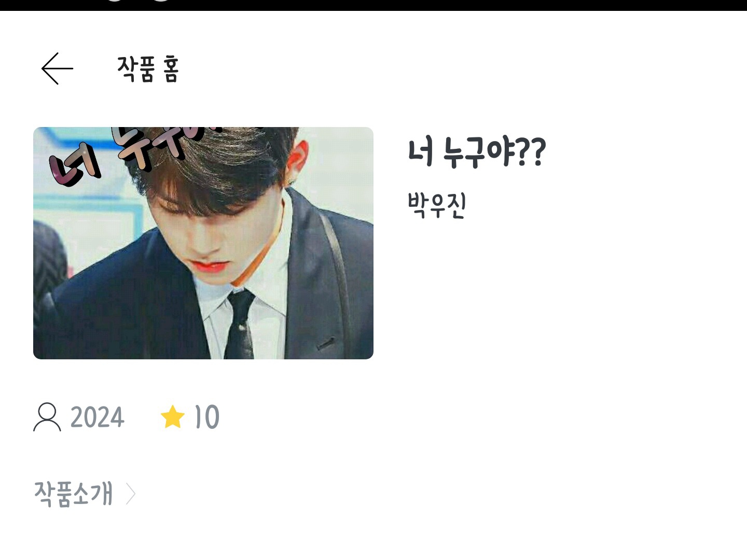Viewport: 747px width, 560px height.
Task: Click the subscriber count 2024
Action: (98, 417)
